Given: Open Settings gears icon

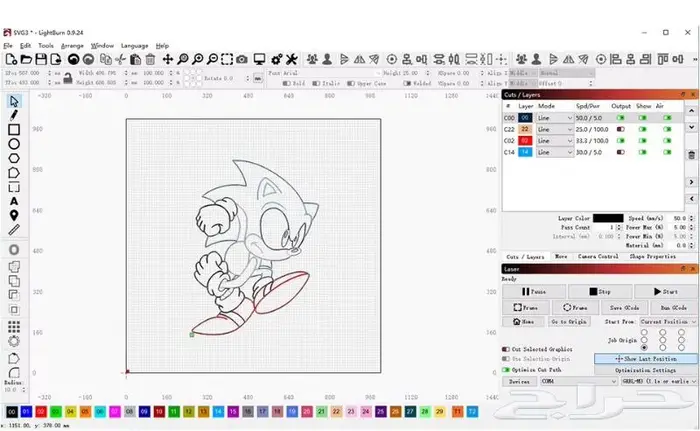Looking at the screenshot, I should click(x=277, y=59).
